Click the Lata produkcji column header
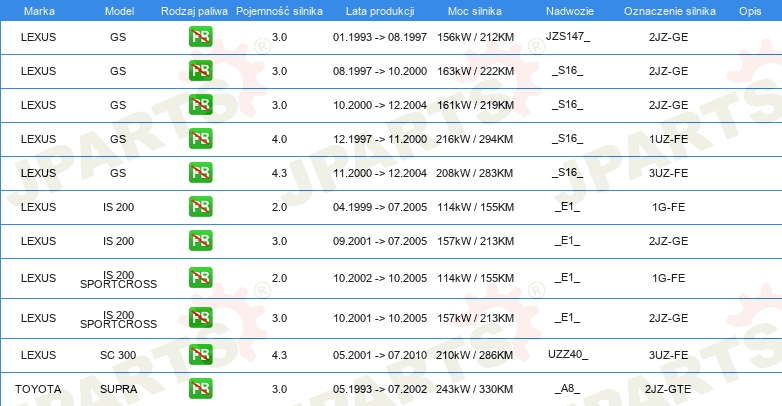Screen dimensions: 782x406 (380, 11)
